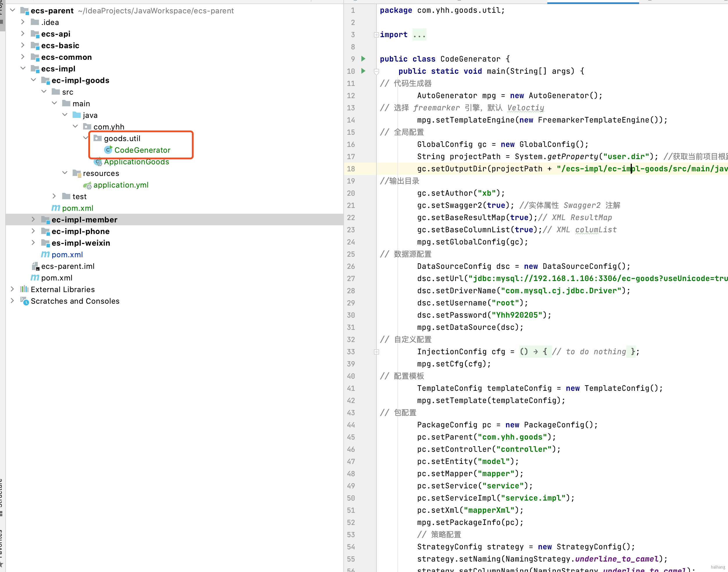Viewport: 728px width, 572px height.
Task: Click the application.yml Spring config file icon
Action: 87,185
